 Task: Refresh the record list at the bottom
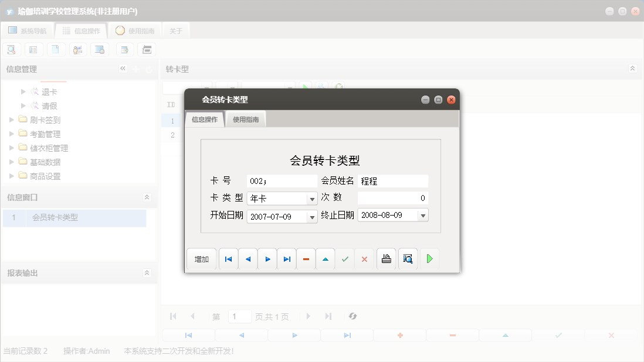coord(352,316)
